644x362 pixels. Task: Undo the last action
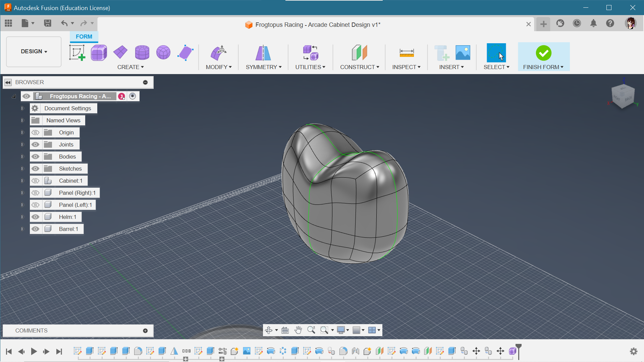click(x=64, y=23)
